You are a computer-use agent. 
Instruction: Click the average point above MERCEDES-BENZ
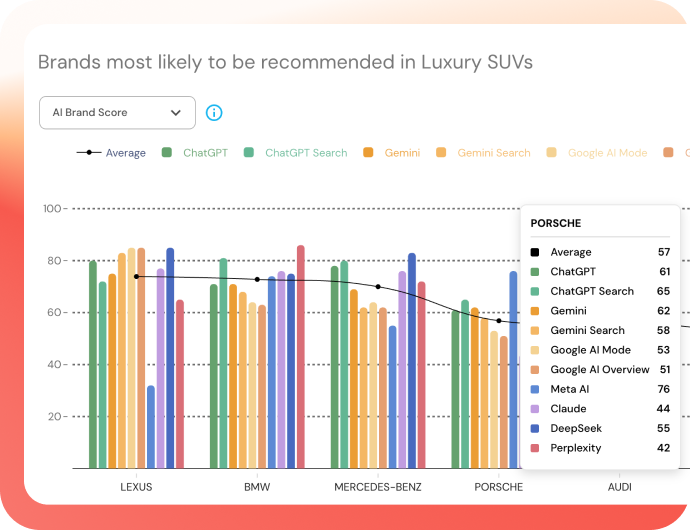point(378,287)
